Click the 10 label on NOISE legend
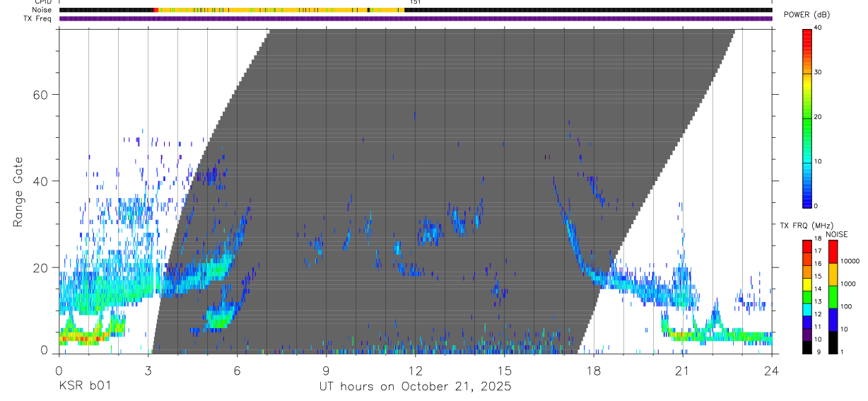 845,329
